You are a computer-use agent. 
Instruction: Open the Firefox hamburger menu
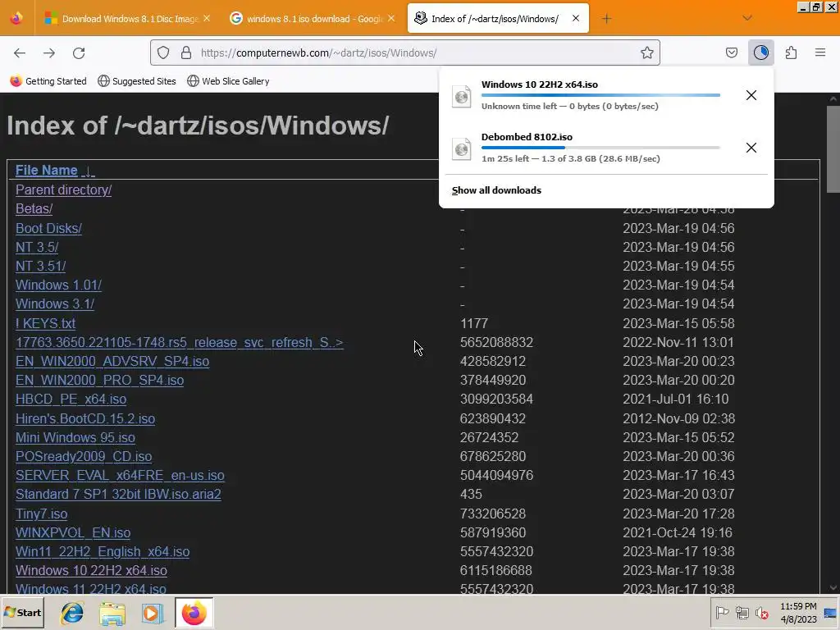click(820, 52)
